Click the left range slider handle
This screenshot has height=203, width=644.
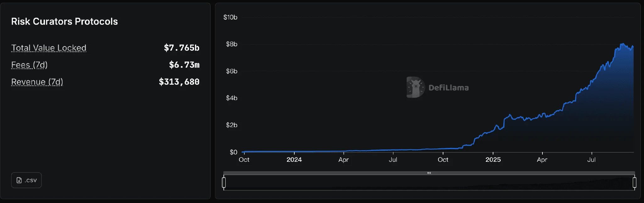pos(224,183)
